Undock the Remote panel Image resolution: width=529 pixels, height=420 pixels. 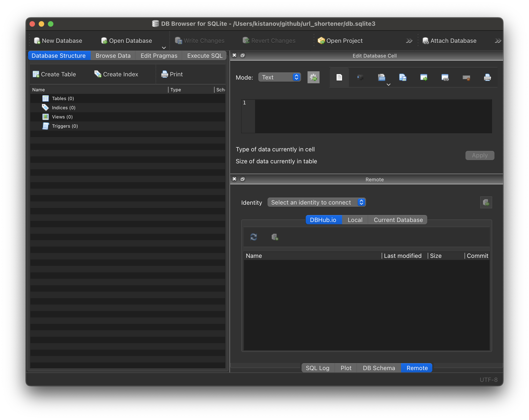(x=243, y=179)
